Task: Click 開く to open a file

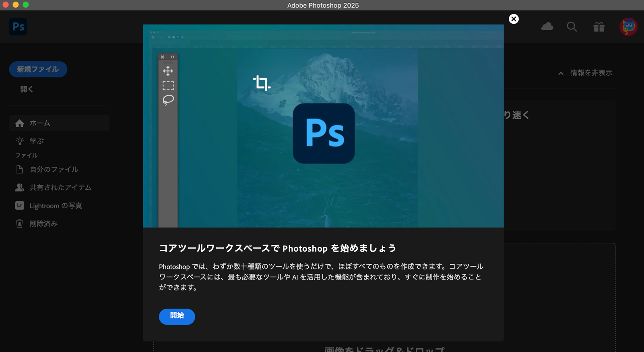Action: pos(27,89)
